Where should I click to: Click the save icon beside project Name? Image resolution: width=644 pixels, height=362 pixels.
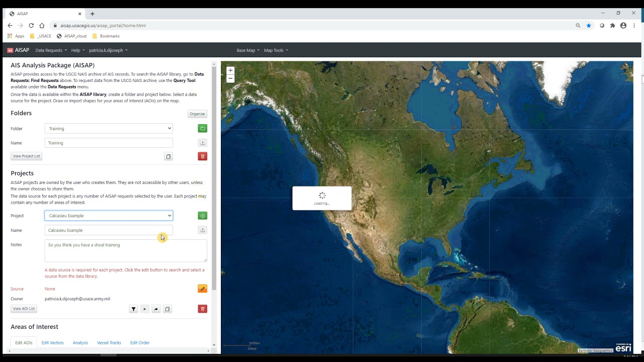pos(202,230)
